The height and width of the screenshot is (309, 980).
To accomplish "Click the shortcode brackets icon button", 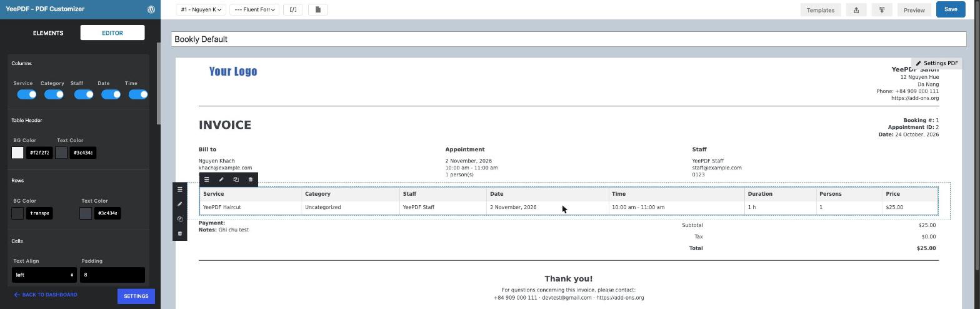I will pos(293,9).
